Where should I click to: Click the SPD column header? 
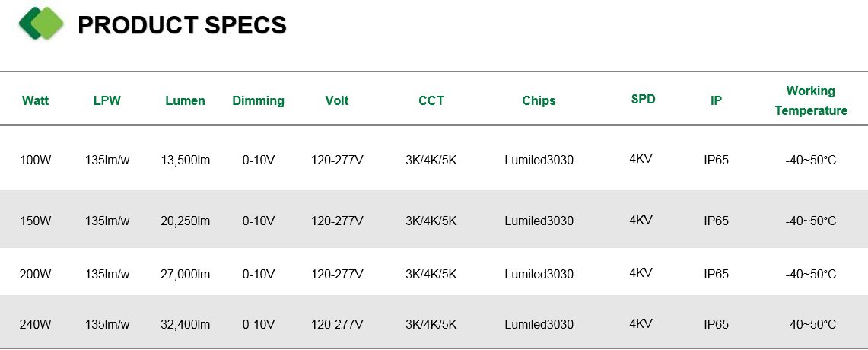tap(644, 99)
